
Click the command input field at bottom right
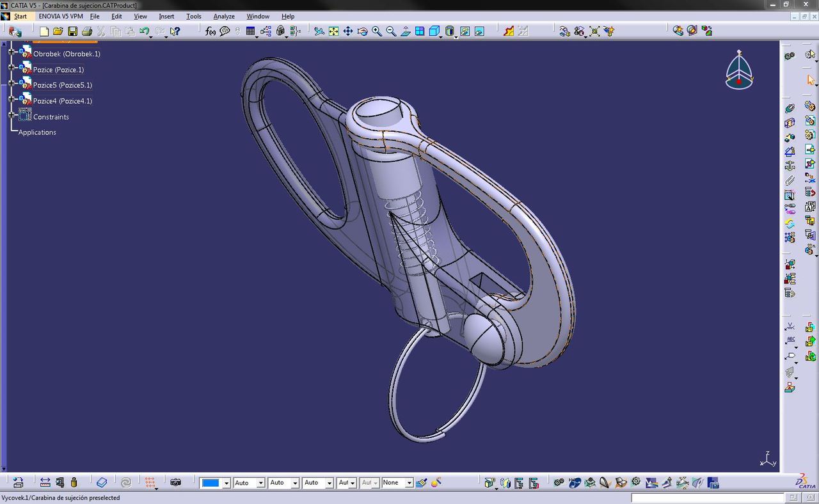(708, 498)
